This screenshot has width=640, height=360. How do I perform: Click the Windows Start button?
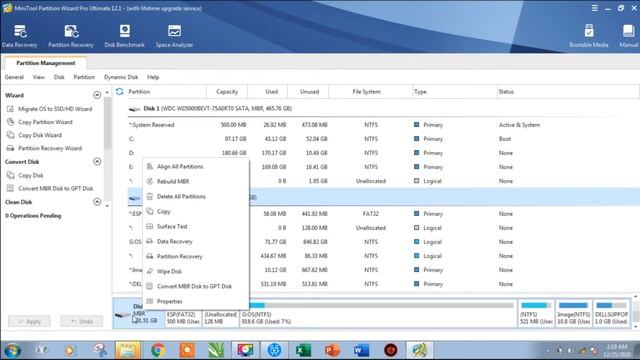(x=12, y=350)
